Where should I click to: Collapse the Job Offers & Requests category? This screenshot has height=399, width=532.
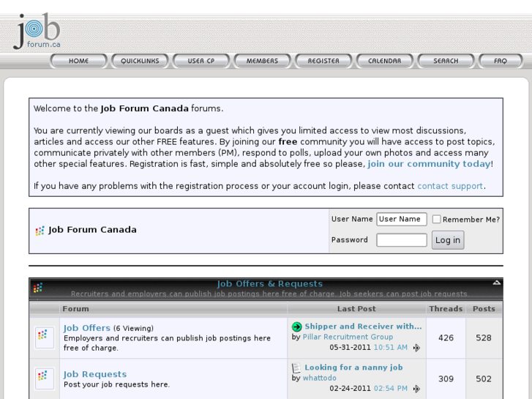[497, 283]
